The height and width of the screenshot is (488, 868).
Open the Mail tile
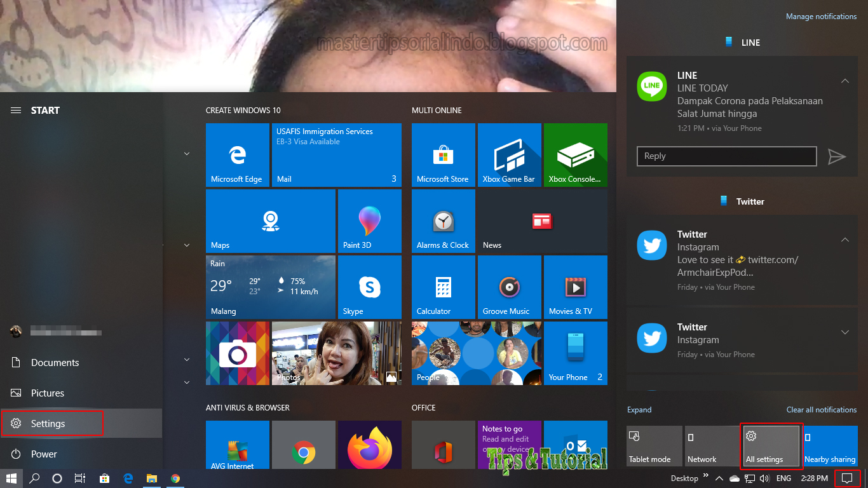coord(337,154)
